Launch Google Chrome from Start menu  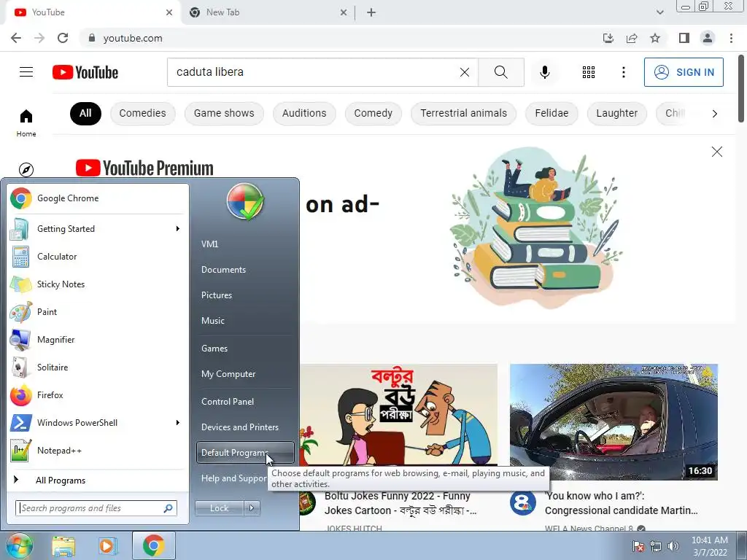pyautogui.click(x=98, y=198)
